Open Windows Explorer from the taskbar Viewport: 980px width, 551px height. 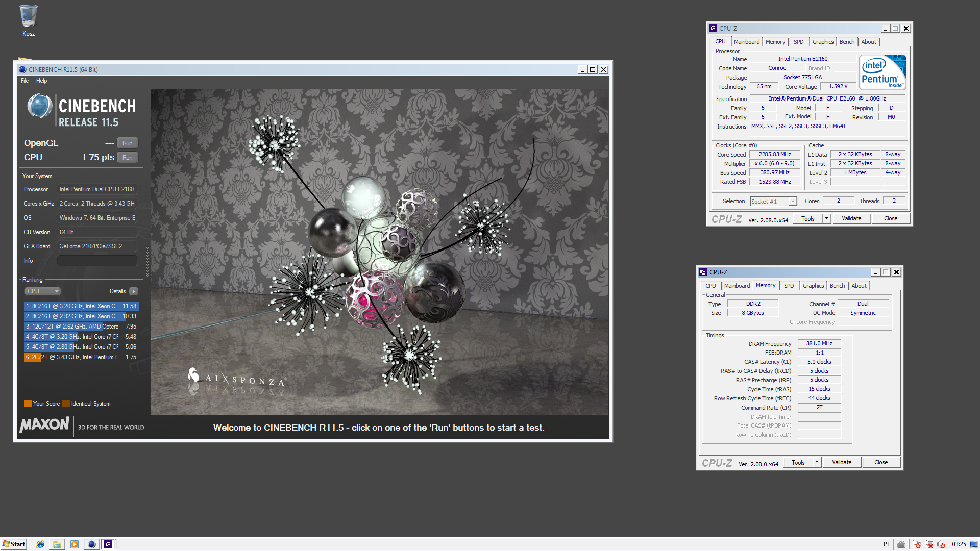click(x=57, y=544)
